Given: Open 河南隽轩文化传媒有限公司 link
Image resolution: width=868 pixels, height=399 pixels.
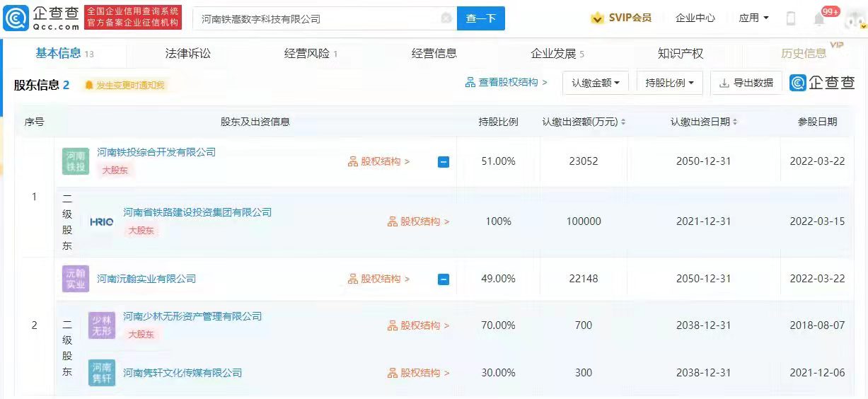Looking at the screenshot, I should point(183,373).
